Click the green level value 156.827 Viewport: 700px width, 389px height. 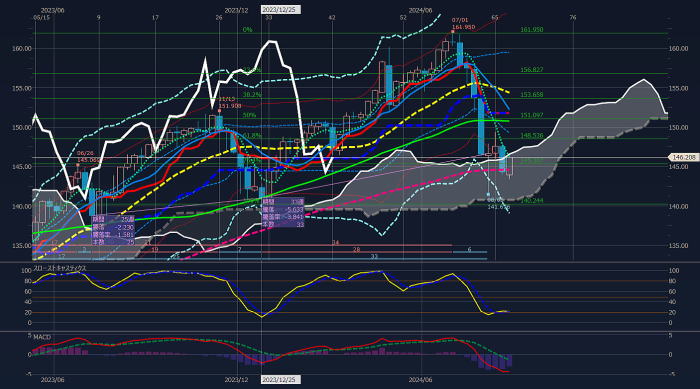[x=532, y=70]
